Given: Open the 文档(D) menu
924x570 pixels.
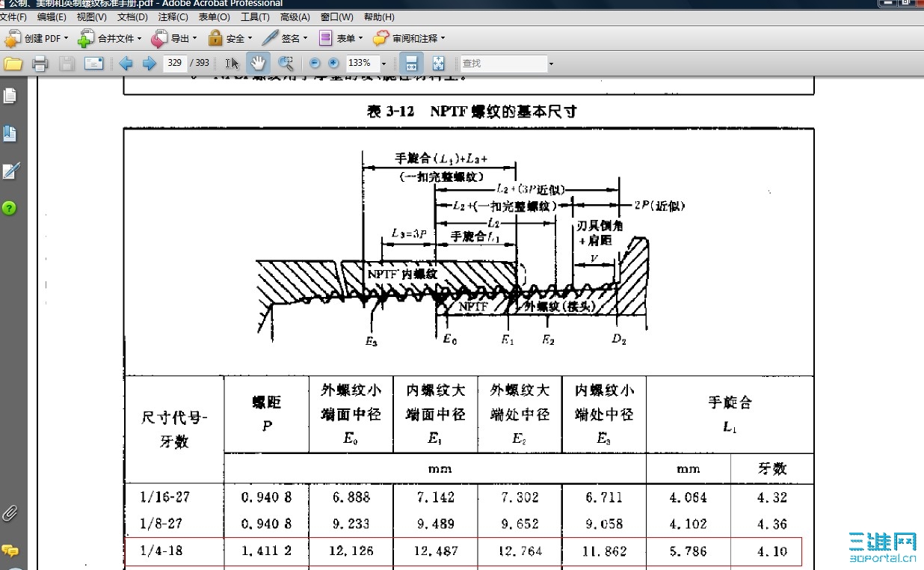Looking at the screenshot, I should (x=132, y=17).
